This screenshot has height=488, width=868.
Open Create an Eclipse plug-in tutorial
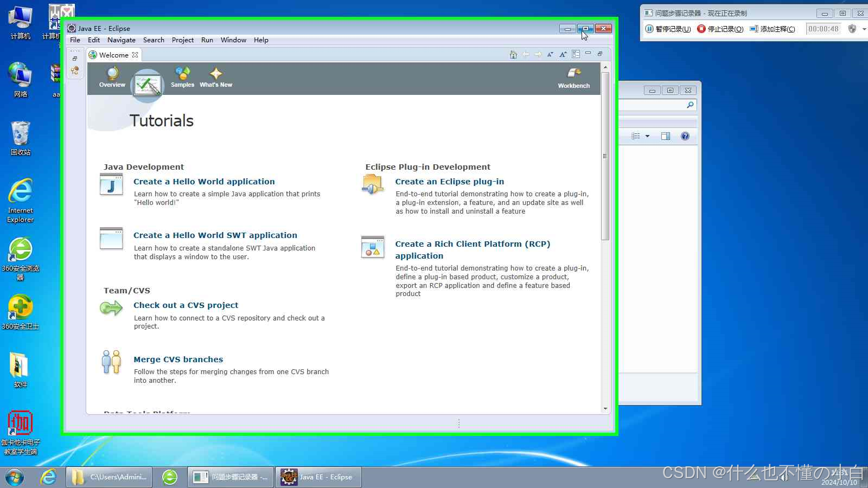450,182
